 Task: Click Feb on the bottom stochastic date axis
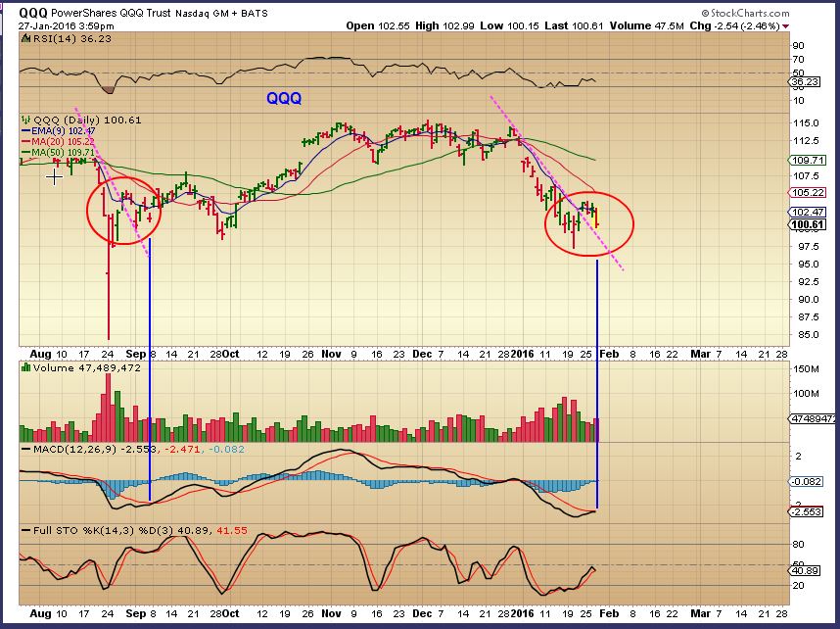click(609, 613)
